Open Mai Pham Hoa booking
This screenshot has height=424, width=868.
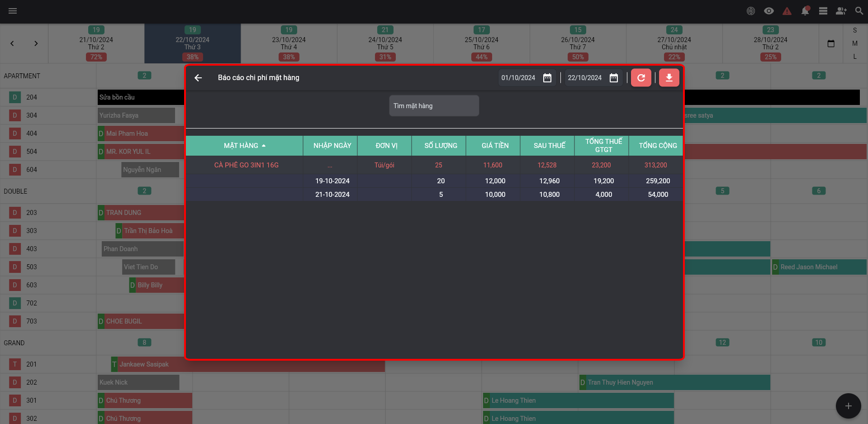(141, 133)
